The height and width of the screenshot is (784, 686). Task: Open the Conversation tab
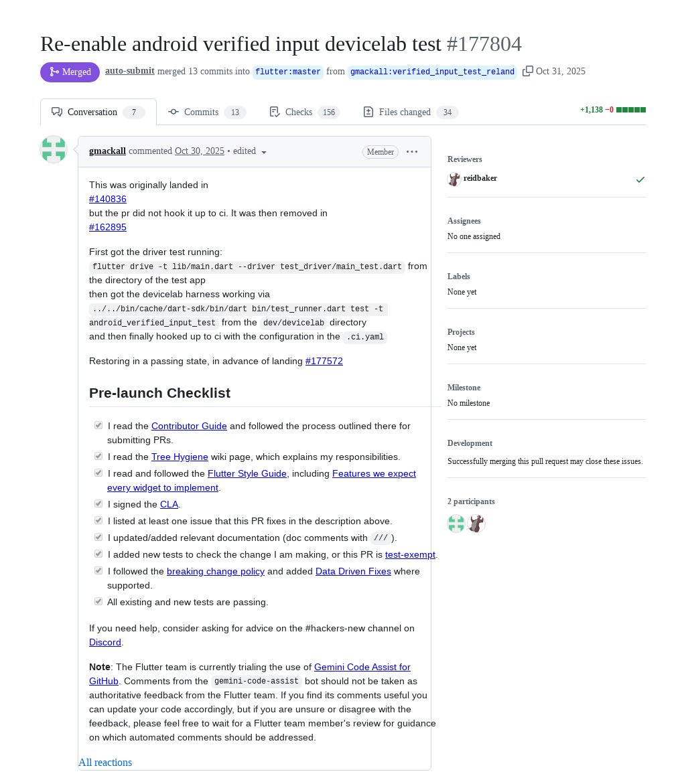pos(98,112)
